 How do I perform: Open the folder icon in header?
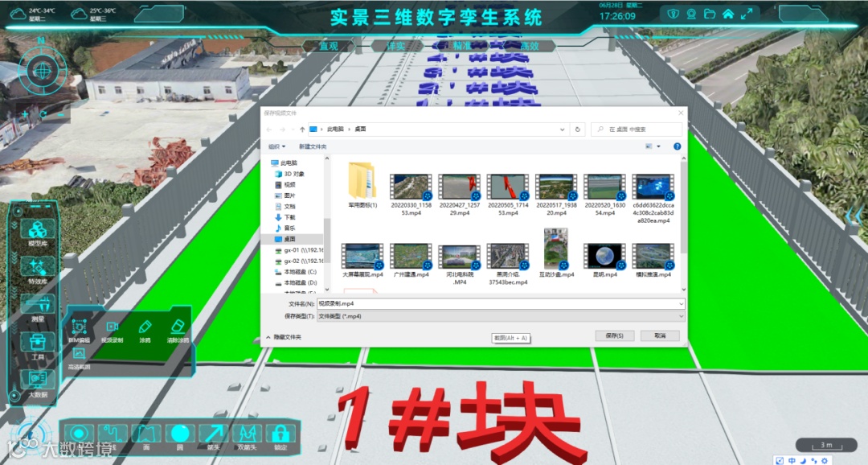tap(710, 14)
